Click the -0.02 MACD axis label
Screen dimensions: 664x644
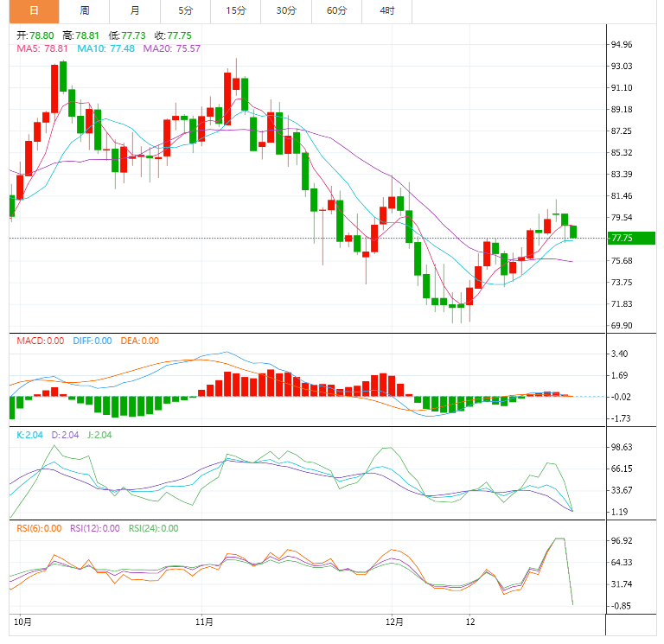click(x=621, y=397)
